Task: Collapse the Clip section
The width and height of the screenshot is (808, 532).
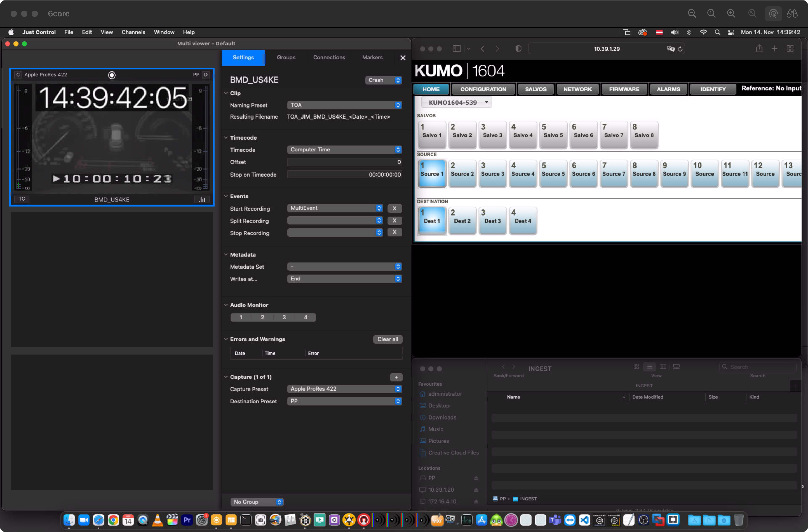Action: pos(226,93)
